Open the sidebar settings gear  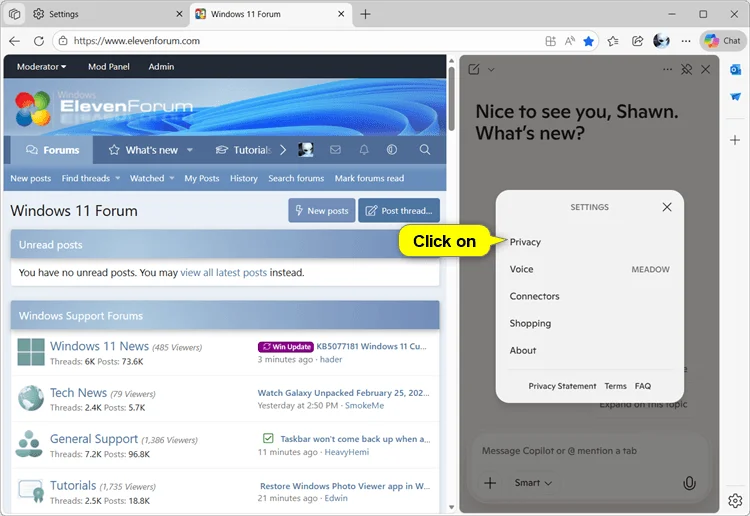735,501
